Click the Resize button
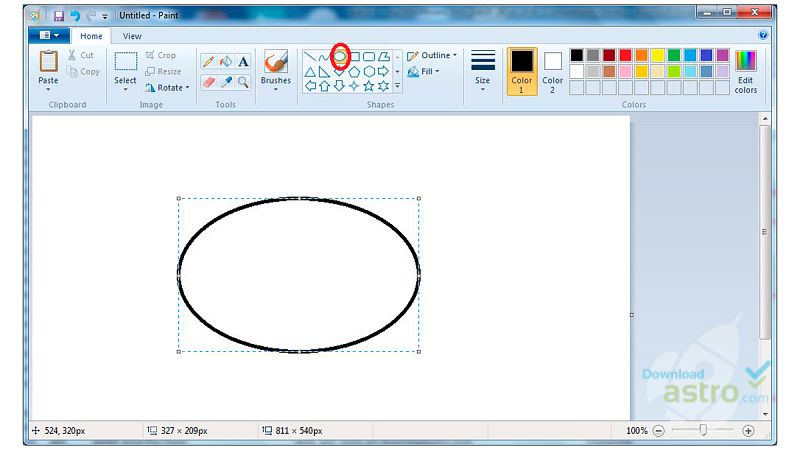The image size is (800, 450). (163, 72)
